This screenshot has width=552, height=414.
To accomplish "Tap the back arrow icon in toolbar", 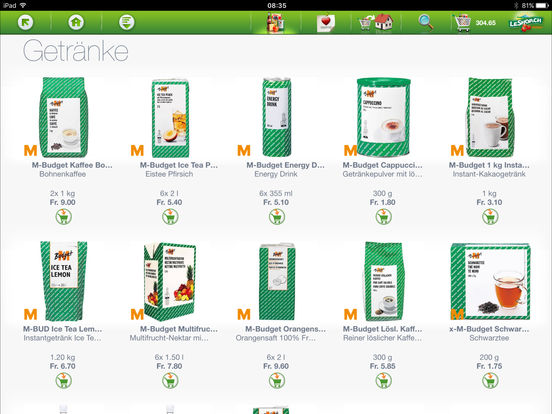I will click(25, 23).
